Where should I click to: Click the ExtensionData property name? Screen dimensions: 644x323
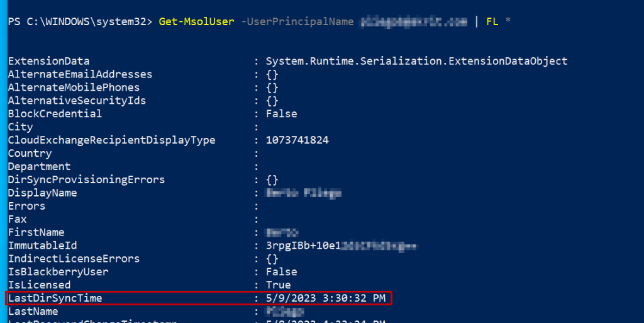coord(48,61)
